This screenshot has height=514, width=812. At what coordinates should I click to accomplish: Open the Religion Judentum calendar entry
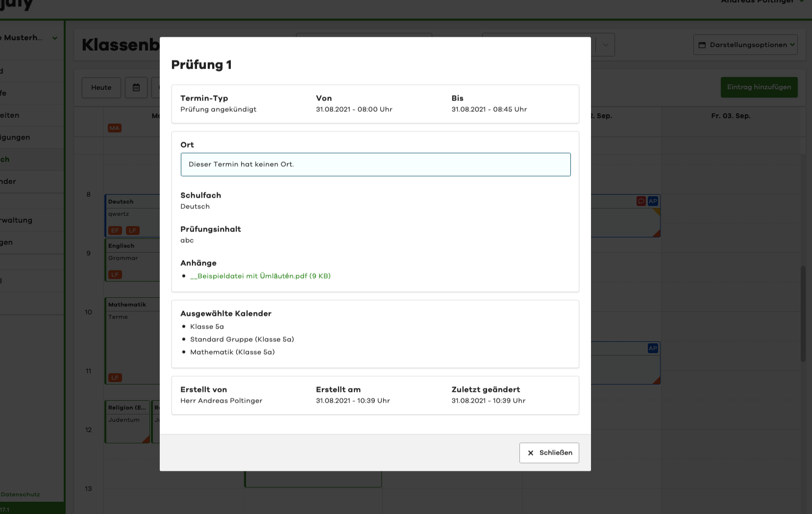click(x=127, y=421)
